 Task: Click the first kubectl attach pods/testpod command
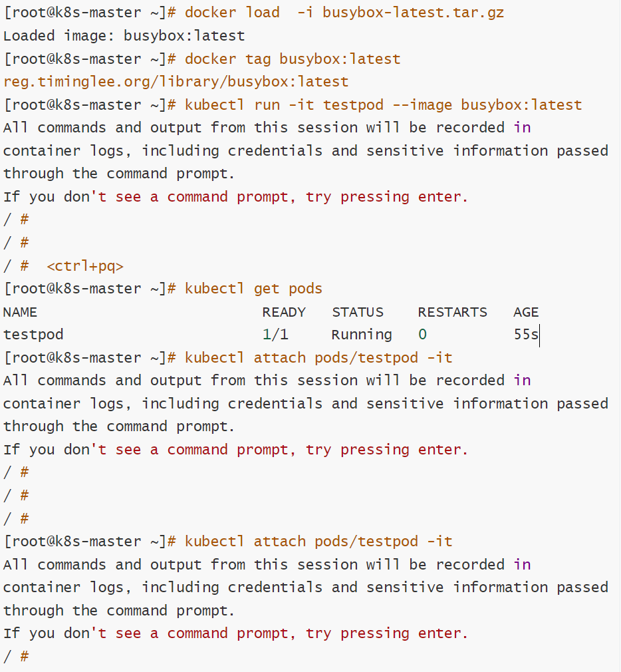318,358
